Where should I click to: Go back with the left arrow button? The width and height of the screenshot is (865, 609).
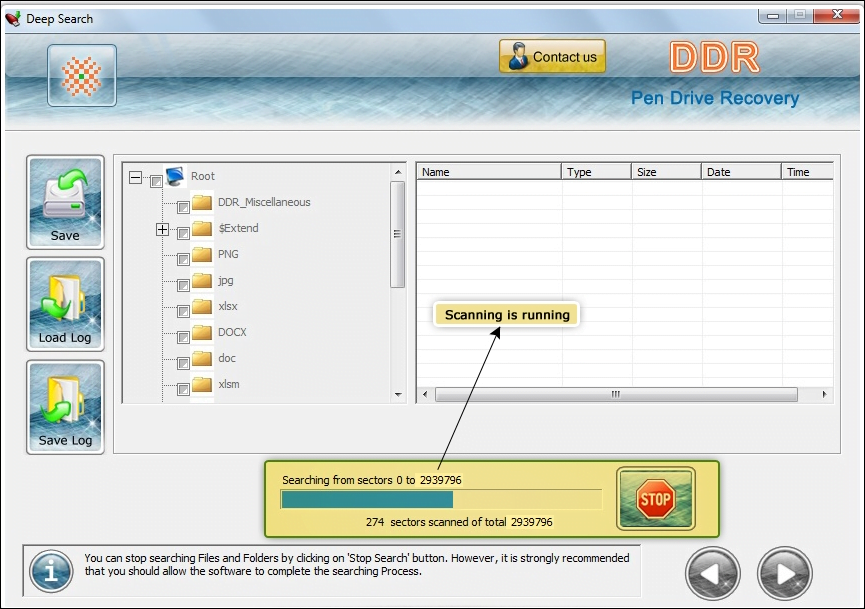(713, 574)
